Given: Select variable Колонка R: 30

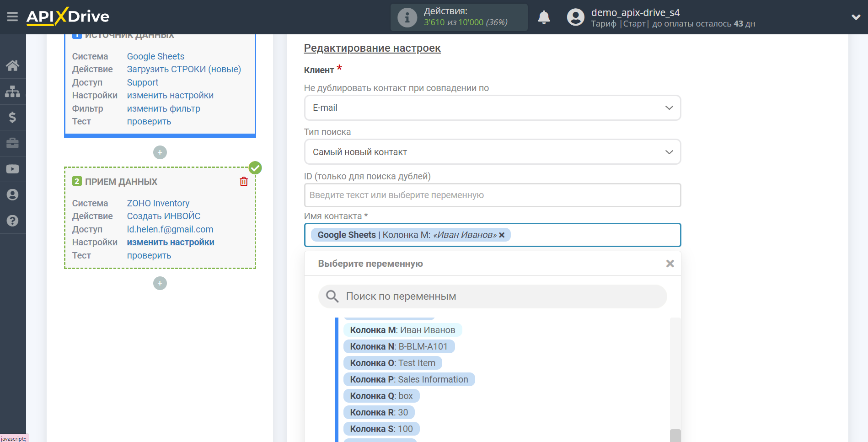Looking at the screenshot, I should click(379, 412).
